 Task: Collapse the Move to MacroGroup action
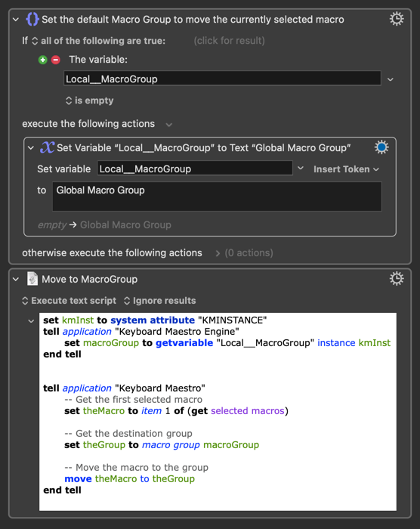(16, 280)
